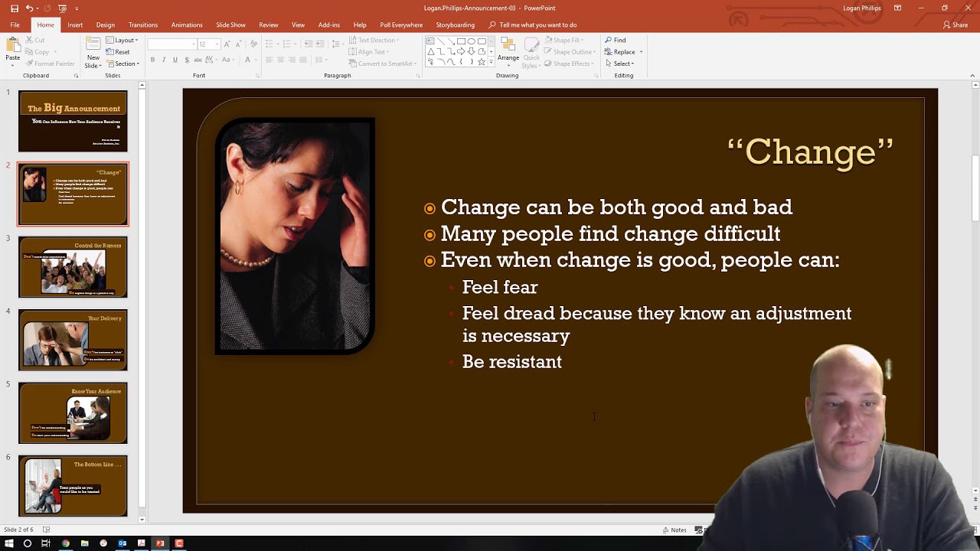
Task: Undo the last action
Action: [x=30, y=8]
